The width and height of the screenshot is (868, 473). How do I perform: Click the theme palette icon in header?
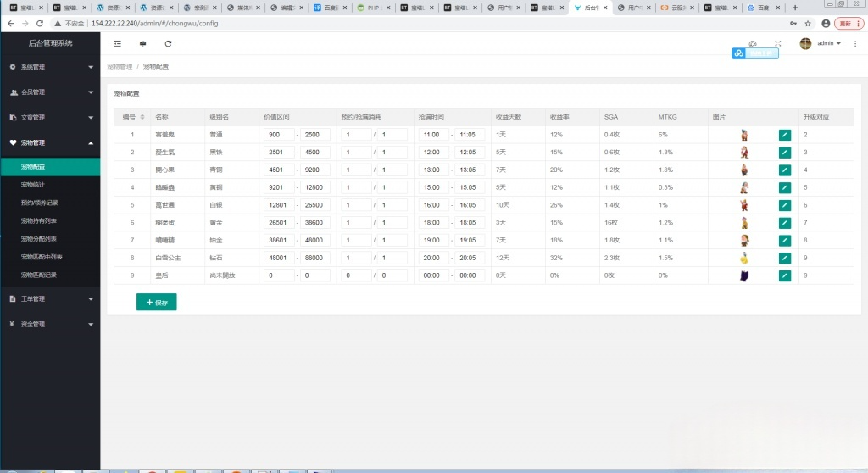pyautogui.click(x=753, y=43)
